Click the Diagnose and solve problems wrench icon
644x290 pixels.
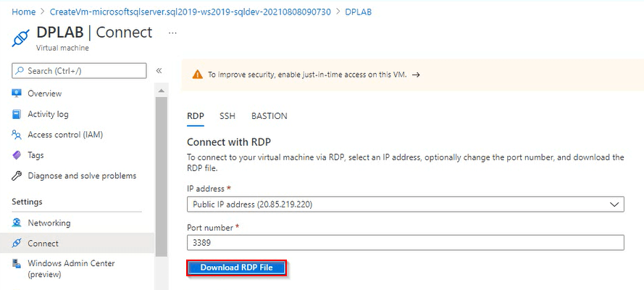point(17,175)
